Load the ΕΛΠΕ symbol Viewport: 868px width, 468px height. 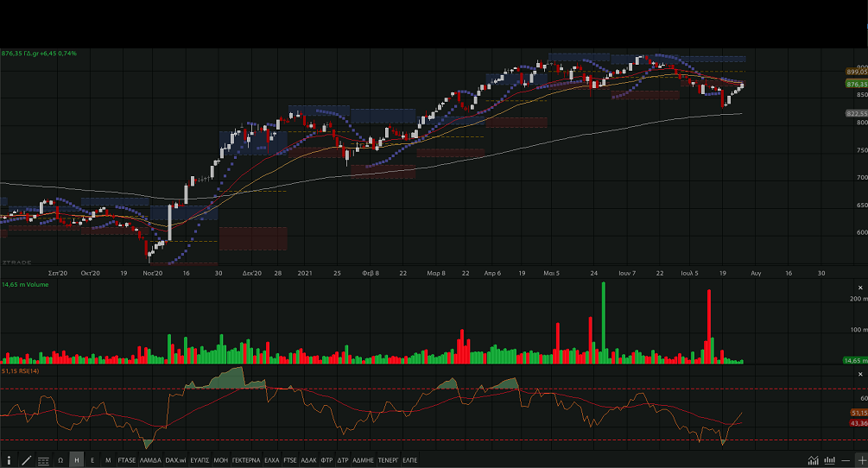(x=410, y=460)
